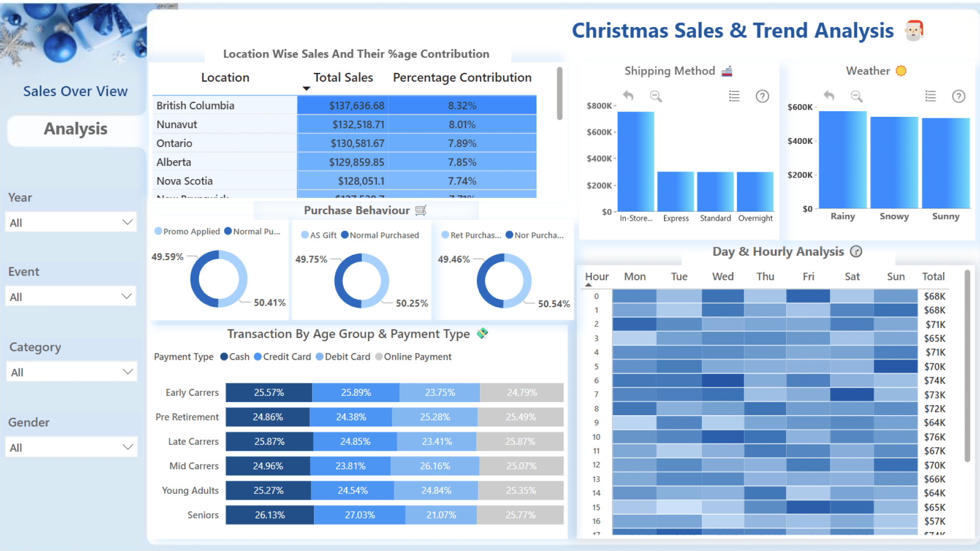
Task: Click Alberta row label
Action: [174, 162]
